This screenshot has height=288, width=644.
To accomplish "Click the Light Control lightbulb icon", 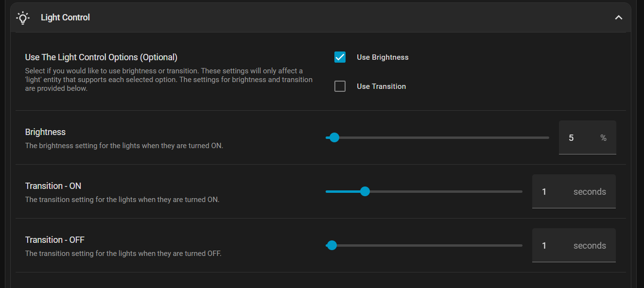I will (23, 17).
